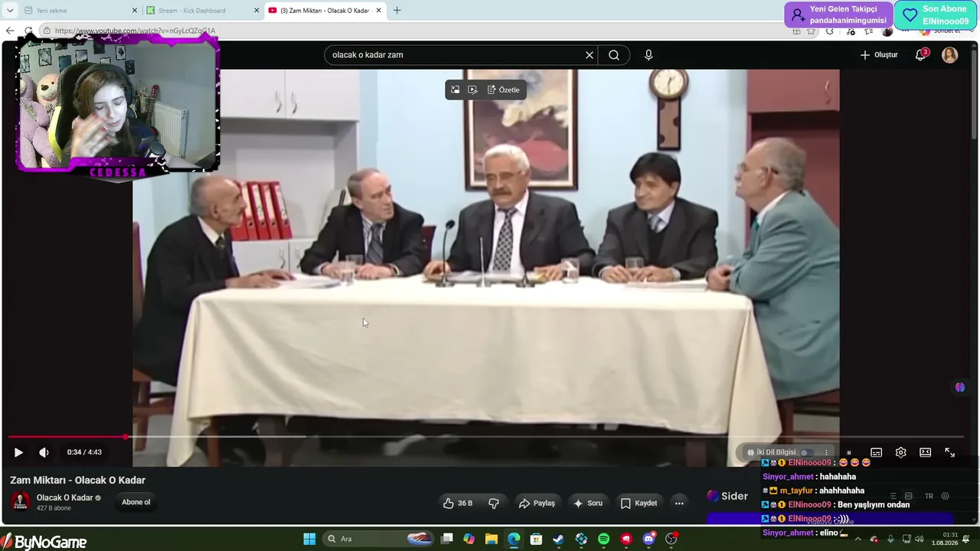Screen dimensions: 980x551
Task: Clear the YouTube search field
Action: 590,55
